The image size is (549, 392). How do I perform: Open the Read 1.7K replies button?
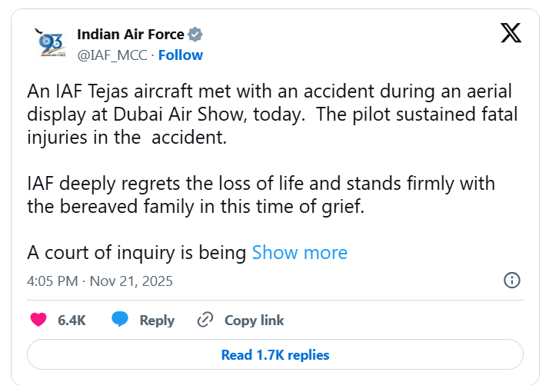(275, 355)
